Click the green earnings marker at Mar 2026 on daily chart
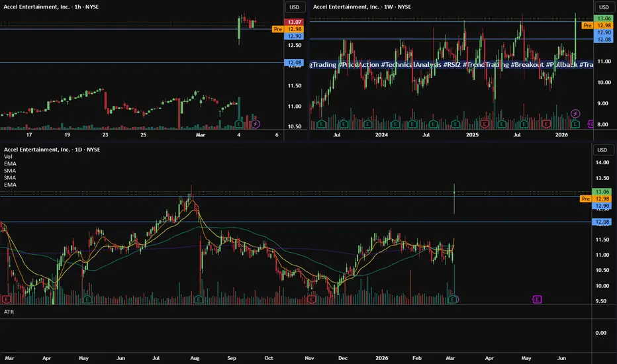This screenshot has height=364, width=617. [453, 299]
